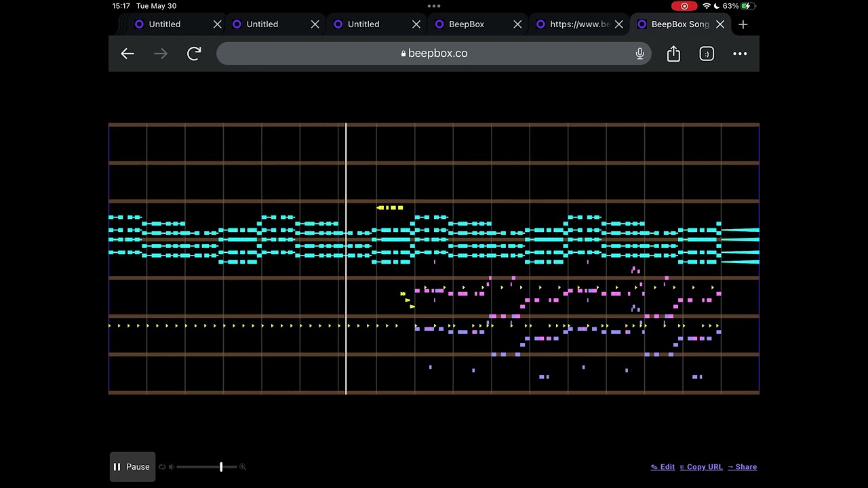Toggle the zoom magnifier icon

point(243,467)
